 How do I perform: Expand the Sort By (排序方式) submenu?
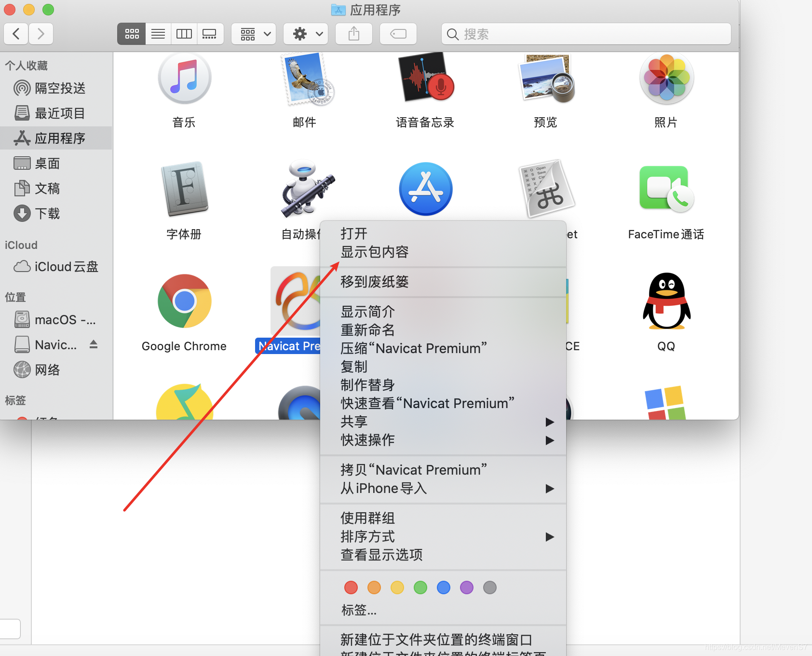pyautogui.click(x=443, y=537)
